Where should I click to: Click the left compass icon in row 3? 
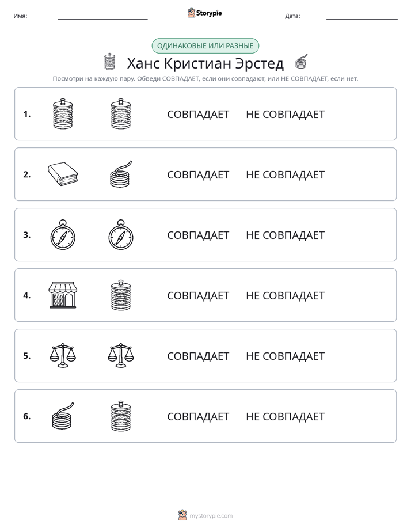[x=63, y=235]
